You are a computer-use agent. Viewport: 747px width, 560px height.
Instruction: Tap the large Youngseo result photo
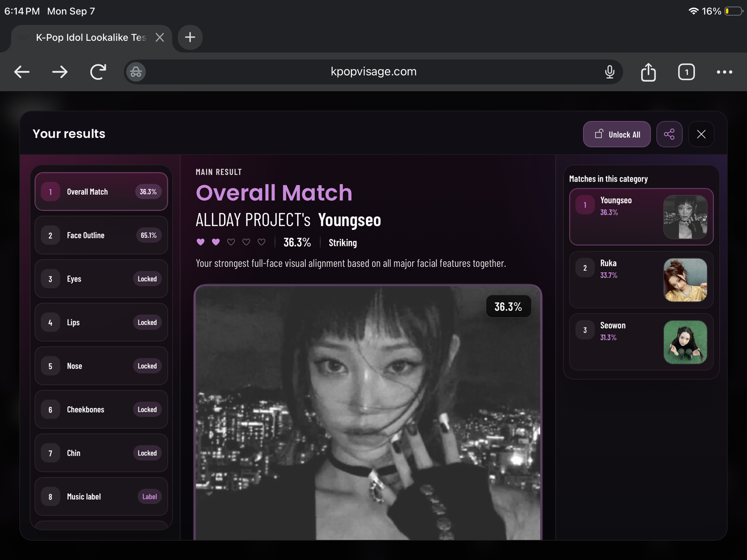pos(368,412)
